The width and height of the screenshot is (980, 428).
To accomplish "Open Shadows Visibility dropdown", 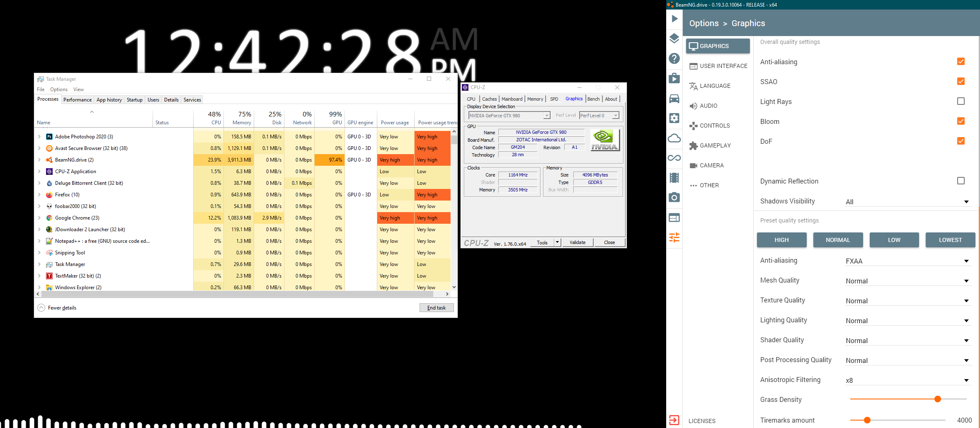I will tap(908, 202).
